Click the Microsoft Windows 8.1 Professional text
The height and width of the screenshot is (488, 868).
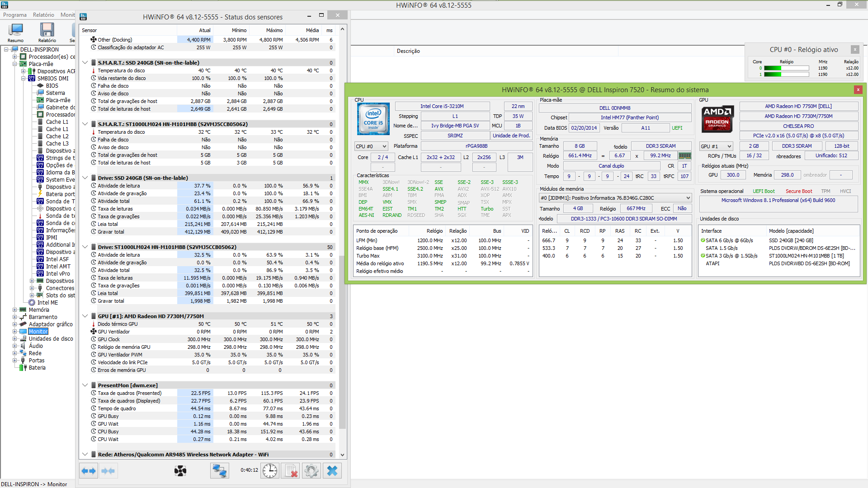[778, 200]
